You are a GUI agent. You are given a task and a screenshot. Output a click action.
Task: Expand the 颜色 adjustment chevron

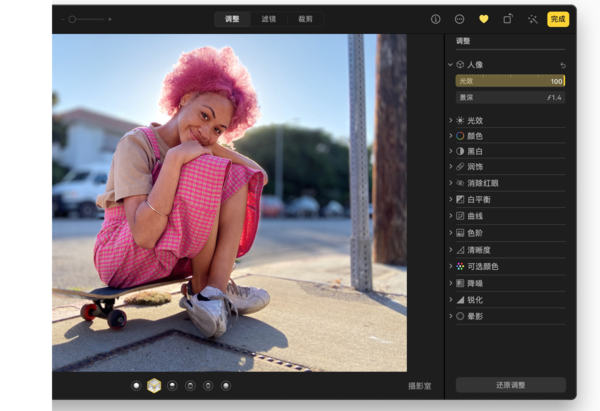click(450, 135)
